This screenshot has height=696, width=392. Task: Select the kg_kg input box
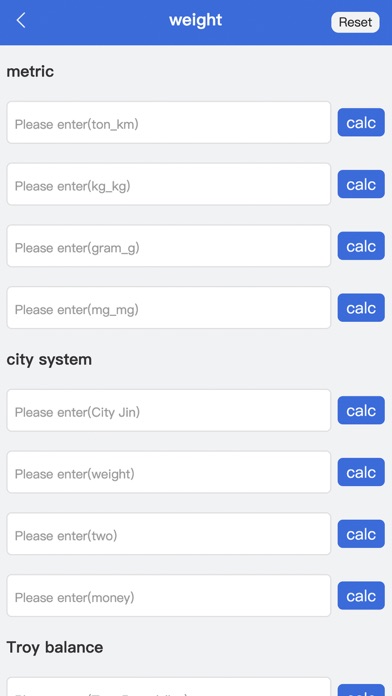pyautogui.click(x=169, y=184)
